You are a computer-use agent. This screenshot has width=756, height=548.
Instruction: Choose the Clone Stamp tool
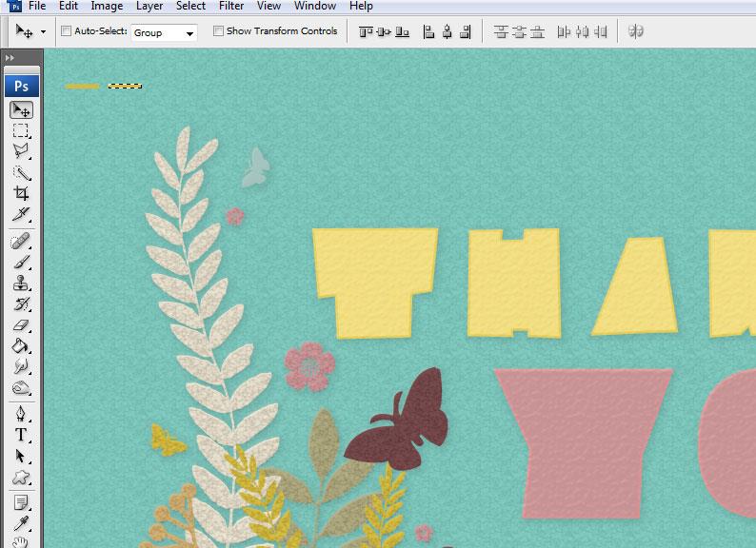21,284
